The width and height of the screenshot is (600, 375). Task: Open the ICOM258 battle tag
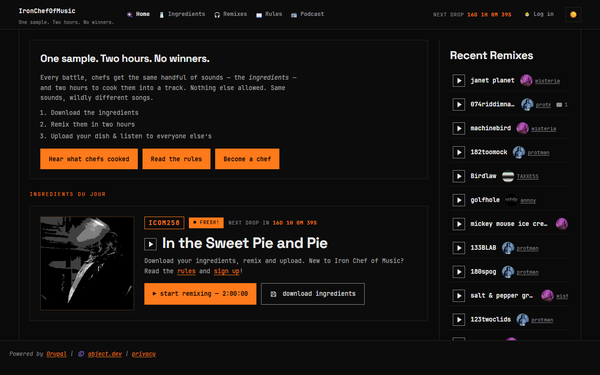pos(164,223)
